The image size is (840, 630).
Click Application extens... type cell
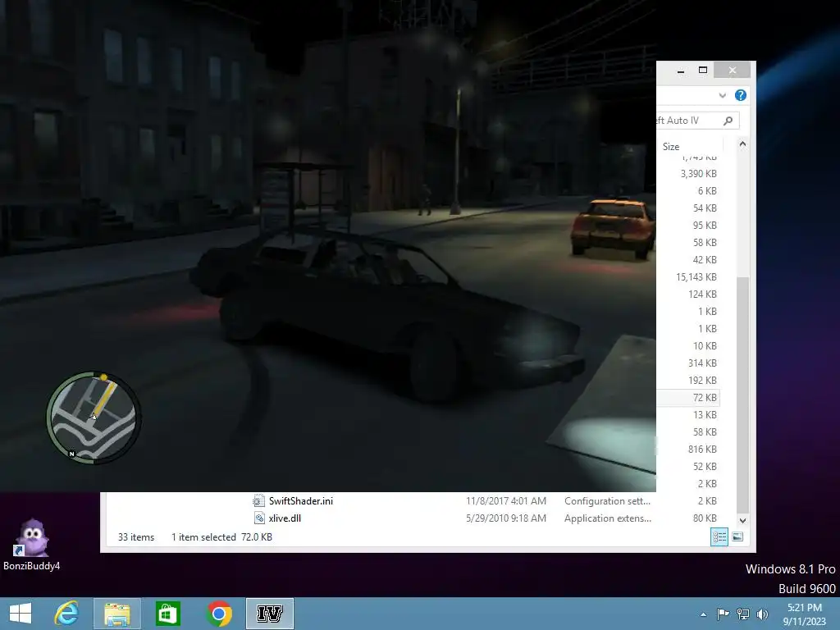(608, 518)
